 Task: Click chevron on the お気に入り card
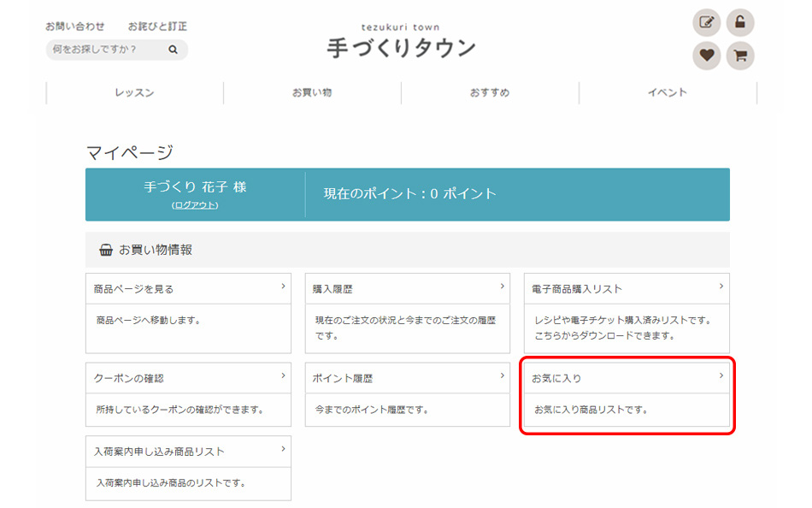click(721, 375)
